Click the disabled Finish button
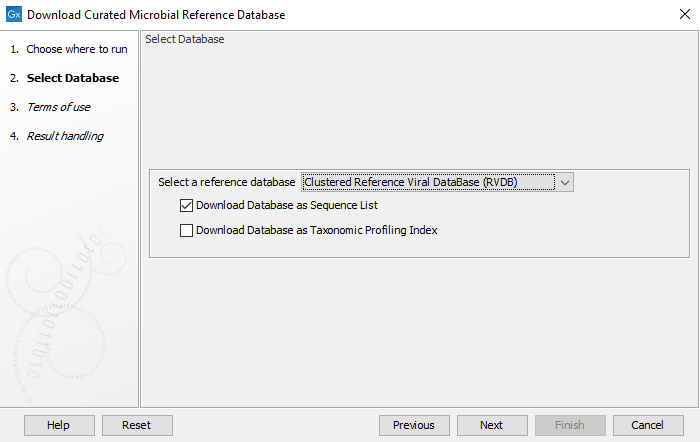Viewport: 700px width, 442px height. (570, 425)
